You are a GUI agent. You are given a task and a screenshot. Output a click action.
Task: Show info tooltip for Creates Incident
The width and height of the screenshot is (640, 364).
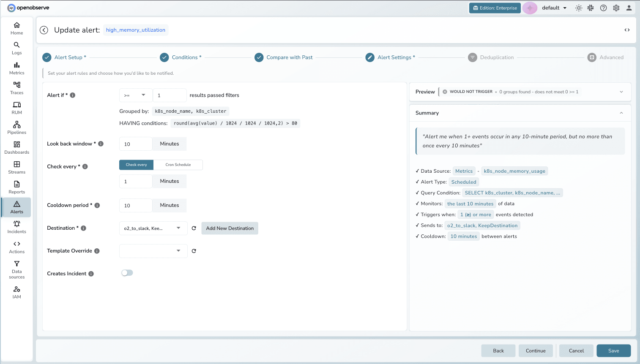coord(91,274)
